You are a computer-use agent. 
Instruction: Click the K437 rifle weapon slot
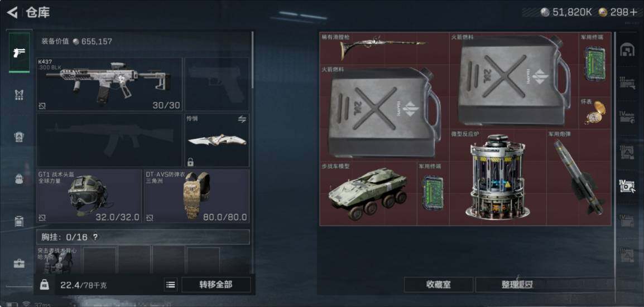[x=109, y=84]
